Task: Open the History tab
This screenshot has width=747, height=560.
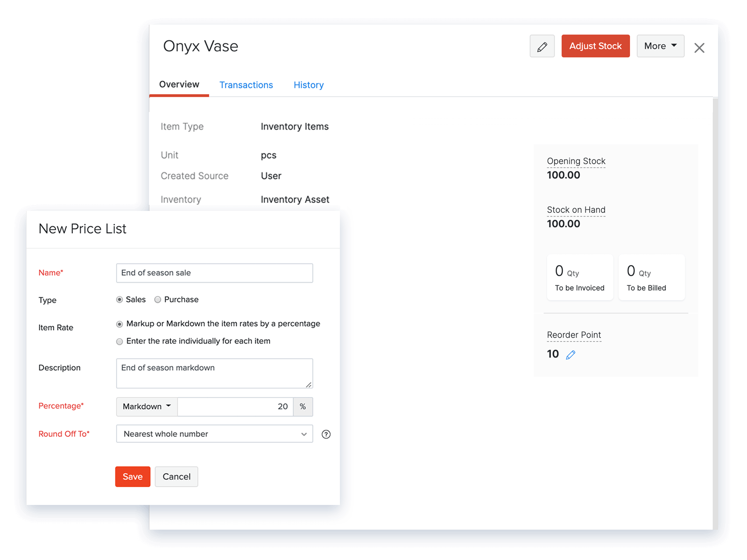Action: (309, 85)
